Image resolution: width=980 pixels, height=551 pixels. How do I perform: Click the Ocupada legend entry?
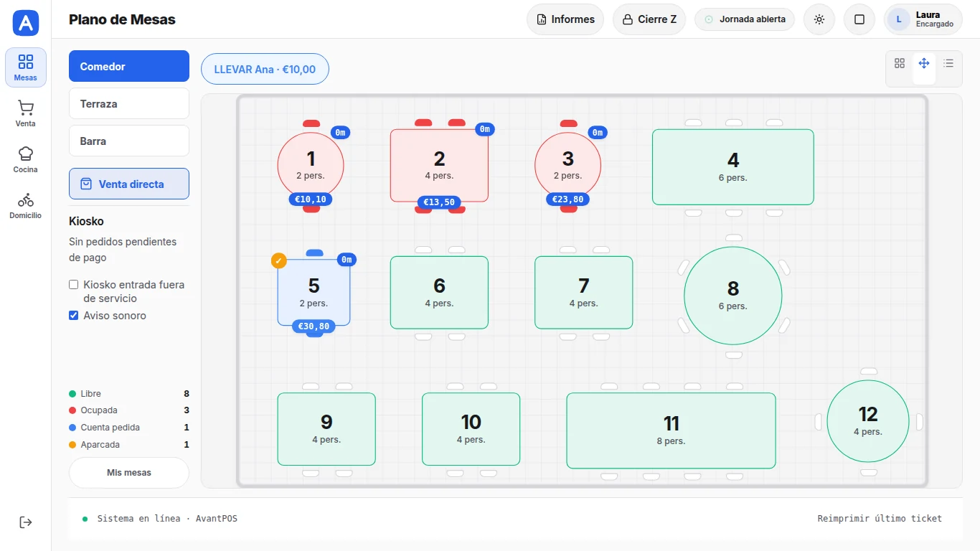click(129, 410)
